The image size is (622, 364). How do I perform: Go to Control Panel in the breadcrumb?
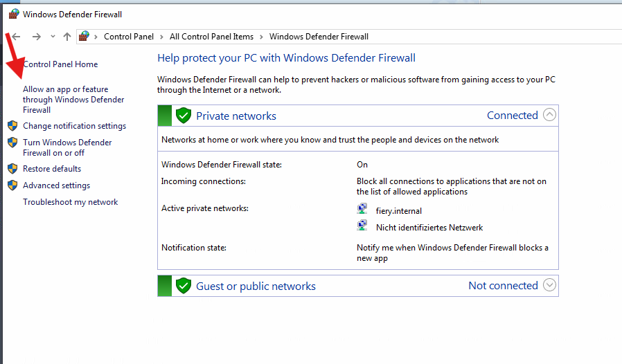pos(129,37)
